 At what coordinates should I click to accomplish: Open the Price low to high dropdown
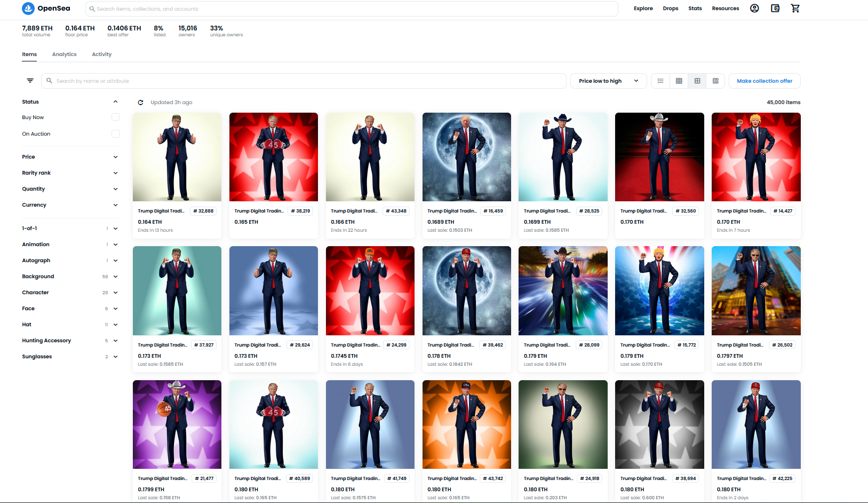608,81
